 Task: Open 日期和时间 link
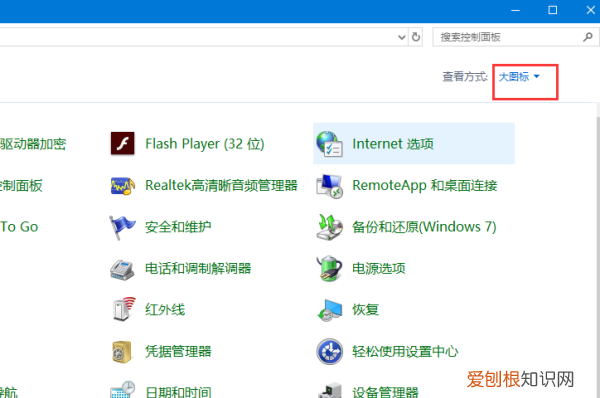pos(178,392)
